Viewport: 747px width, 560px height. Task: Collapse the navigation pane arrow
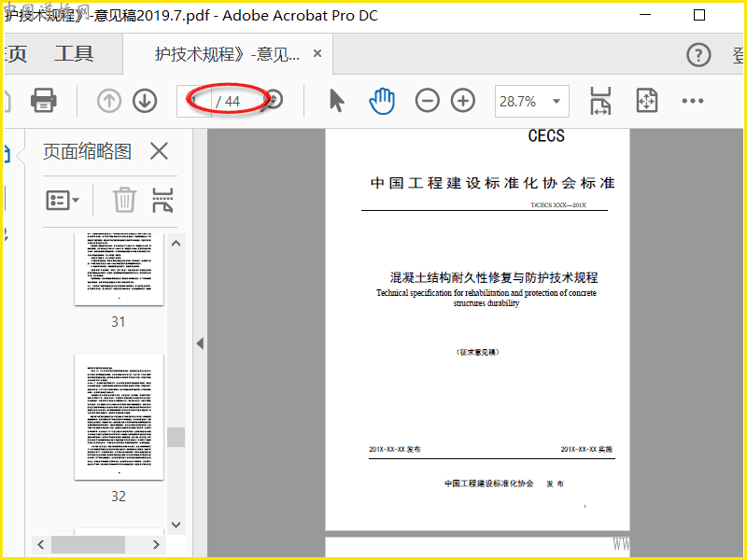pos(200,343)
